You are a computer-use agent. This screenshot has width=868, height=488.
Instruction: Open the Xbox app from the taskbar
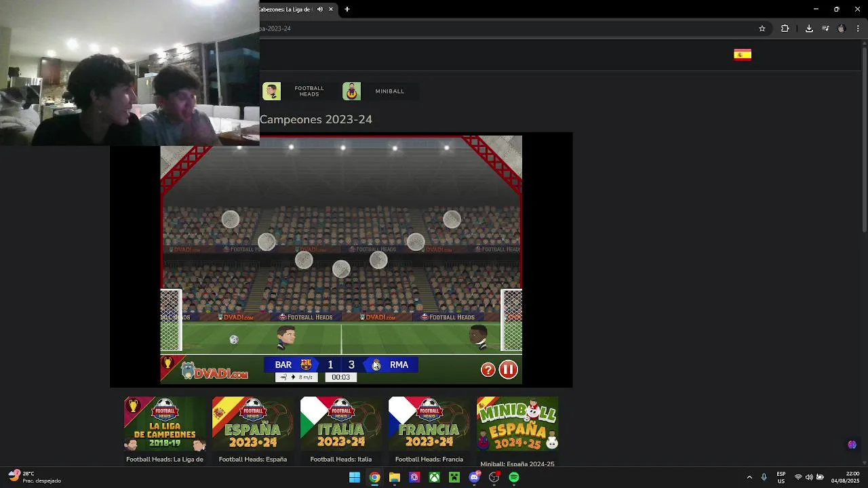coord(434,478)
